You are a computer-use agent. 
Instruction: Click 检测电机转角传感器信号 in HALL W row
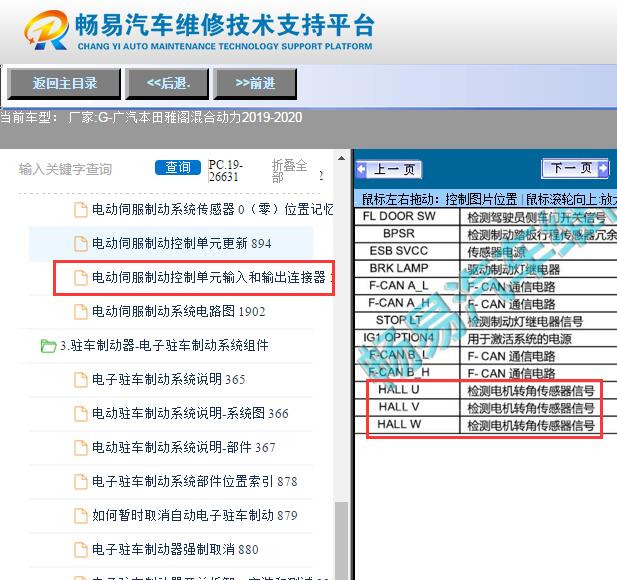click(x=530, y=425)
